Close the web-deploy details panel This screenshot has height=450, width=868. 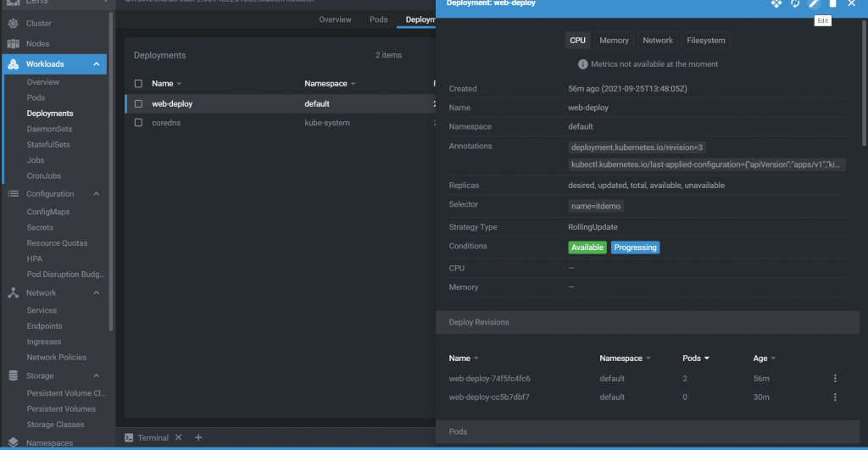pos(851,3)
